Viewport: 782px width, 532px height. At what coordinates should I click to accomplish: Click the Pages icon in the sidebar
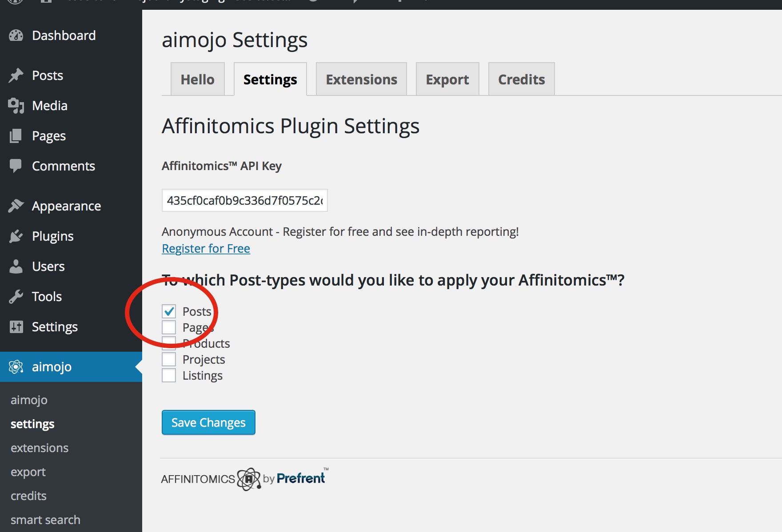point(16,136)
